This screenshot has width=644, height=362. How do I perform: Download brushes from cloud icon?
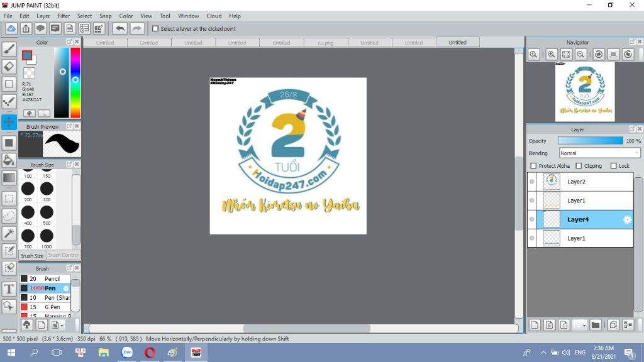click(x=26, y=325)
